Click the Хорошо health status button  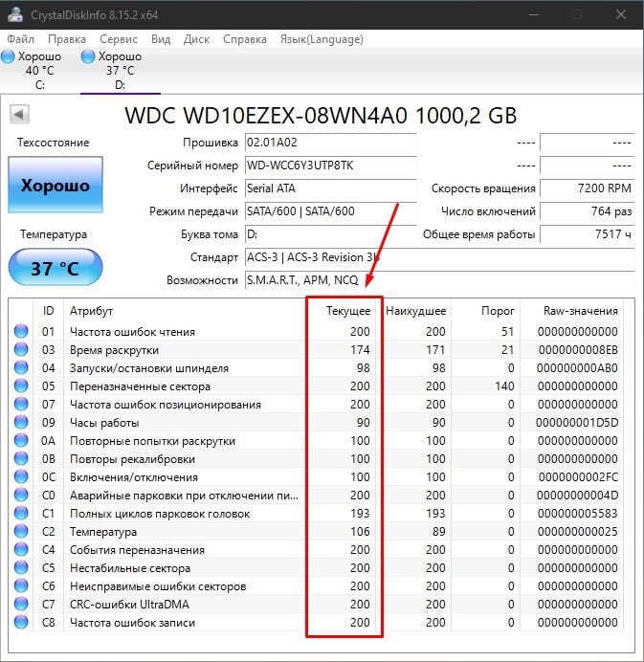[x=56, y=185]
